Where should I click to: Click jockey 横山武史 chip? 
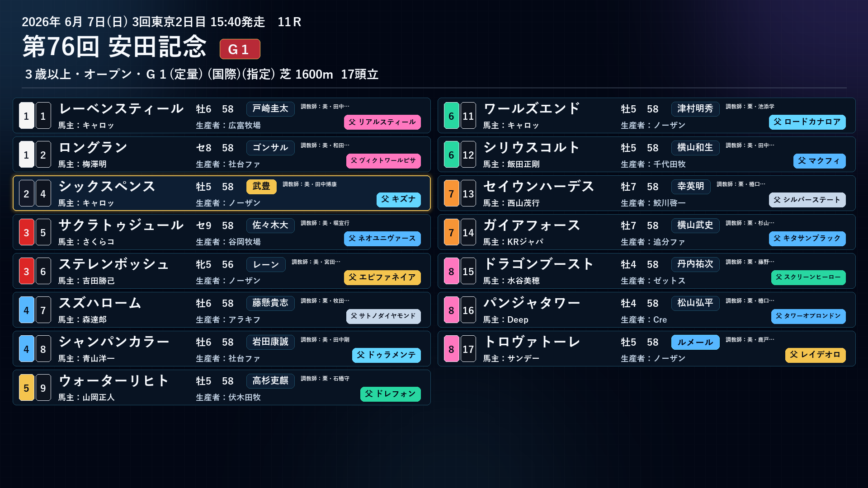pos(695,225)
